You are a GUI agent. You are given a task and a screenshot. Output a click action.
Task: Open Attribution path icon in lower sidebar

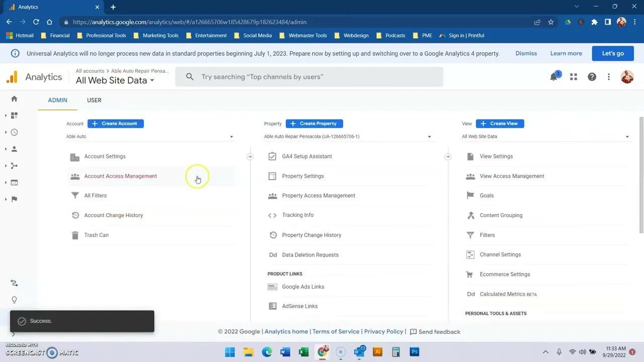(x=14, y=283)
